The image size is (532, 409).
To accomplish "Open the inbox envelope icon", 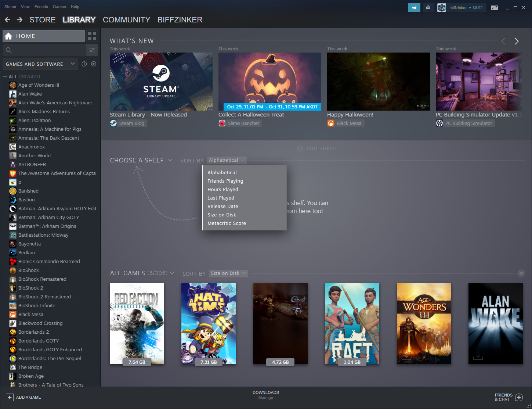I will pyautogui.click(x=428, y=8).
